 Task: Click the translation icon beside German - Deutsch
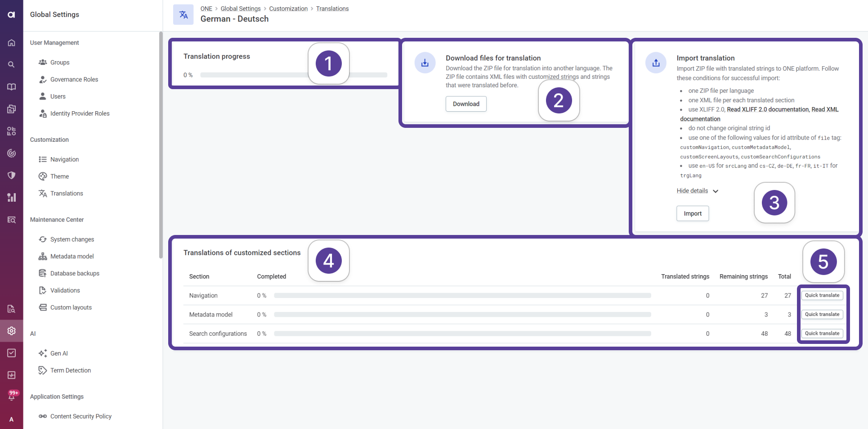[x=183, y=15]
